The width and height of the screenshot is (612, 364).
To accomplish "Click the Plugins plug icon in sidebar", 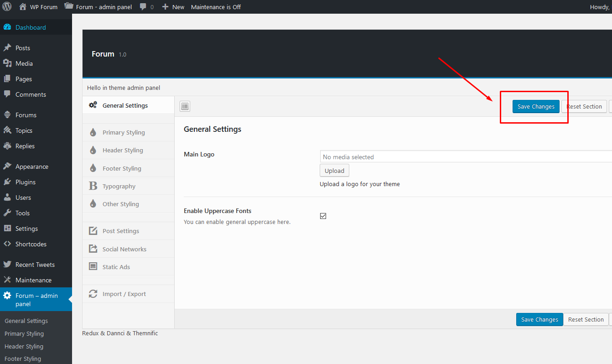I will tap(7, 182).
